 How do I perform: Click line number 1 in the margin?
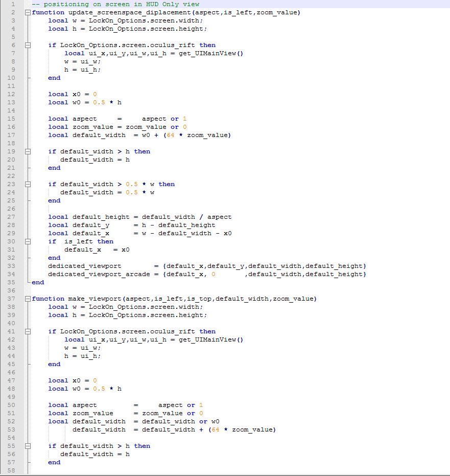(x=13, y=4)
